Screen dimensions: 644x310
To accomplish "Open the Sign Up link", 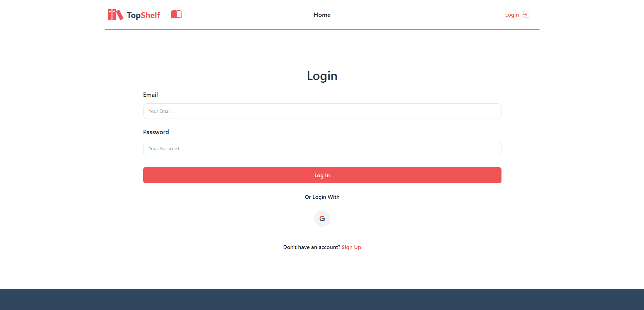I will pyautogui.click(x=351, y=247).
